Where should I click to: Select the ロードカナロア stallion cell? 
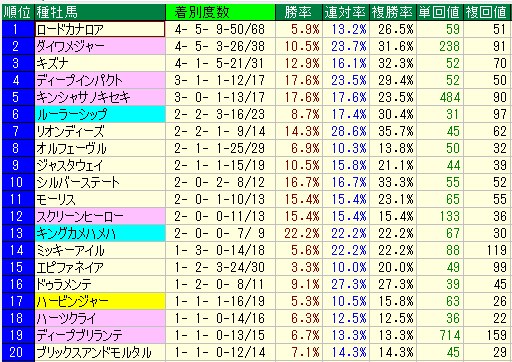click(100, 29)
